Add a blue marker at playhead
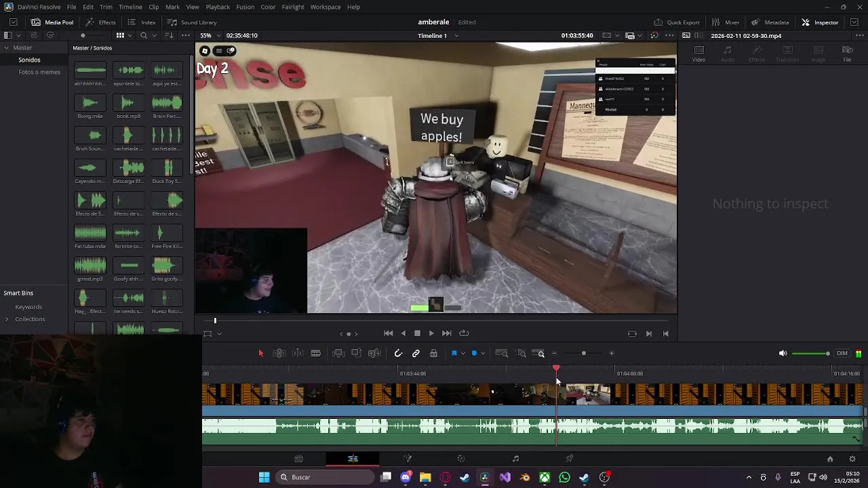The height and width of the screenshot is (488, 868). (x=474, y=353)
